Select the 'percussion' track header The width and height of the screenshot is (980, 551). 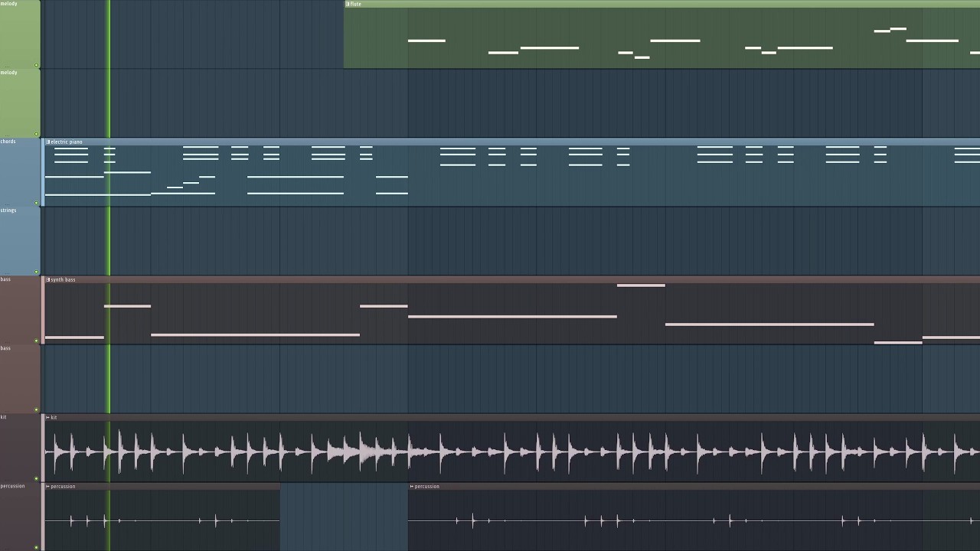click(20, 517)
